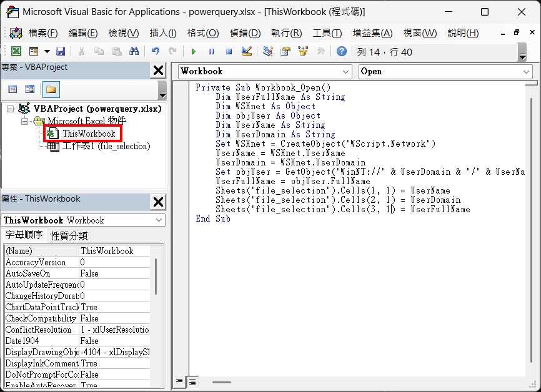This screenshot has height=392, width=541.
Task: Select 工作表1 (file_selection) in project tree
Action: [106, 147]
